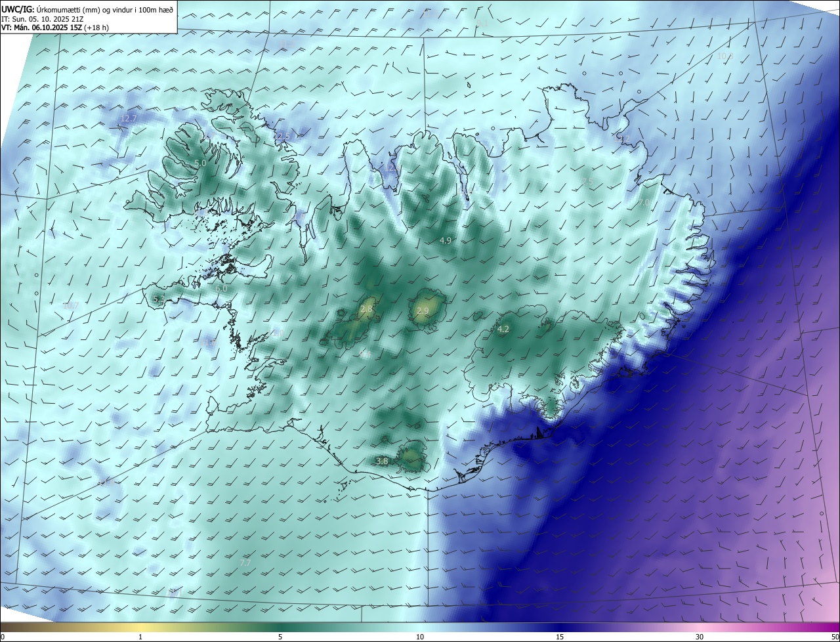Click the "10" tick on color scale

click(x=420, y=637)
